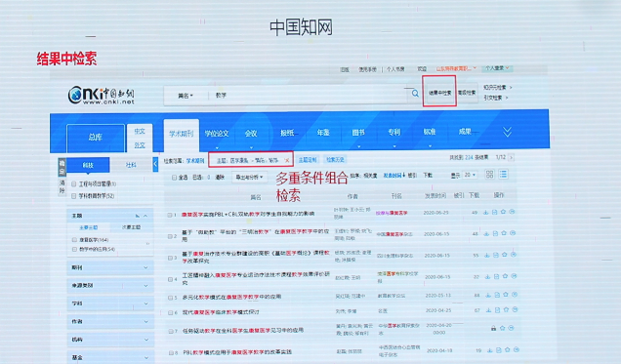The width and height of the screenshot is (621, 364).
Task: Check the 学科教育教学(52) filter
Action: coord(73,196)
